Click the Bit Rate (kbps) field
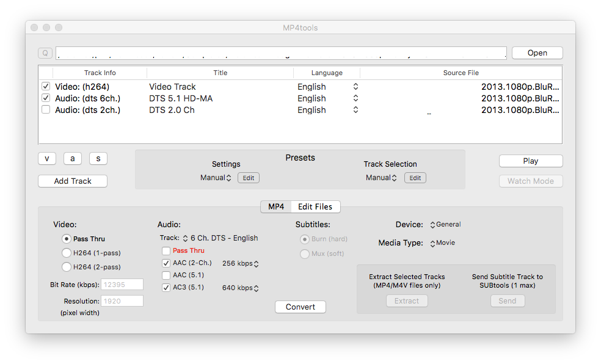 tap(122, 285)
